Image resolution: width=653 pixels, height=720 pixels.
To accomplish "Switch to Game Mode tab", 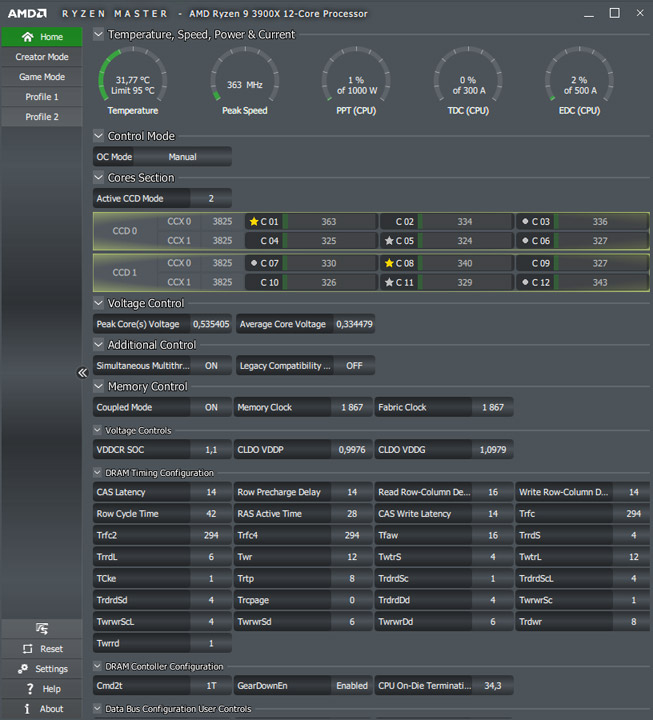I will [42, 77].
